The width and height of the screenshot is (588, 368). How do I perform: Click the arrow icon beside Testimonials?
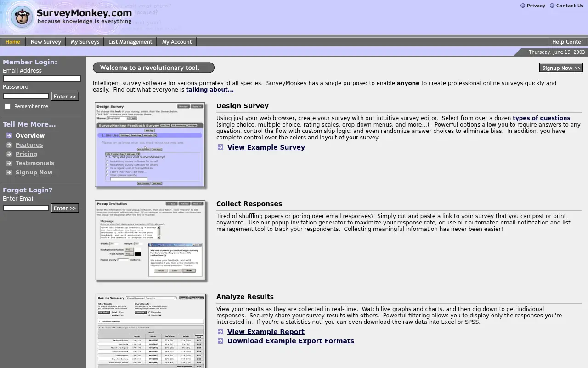[9, 163]
